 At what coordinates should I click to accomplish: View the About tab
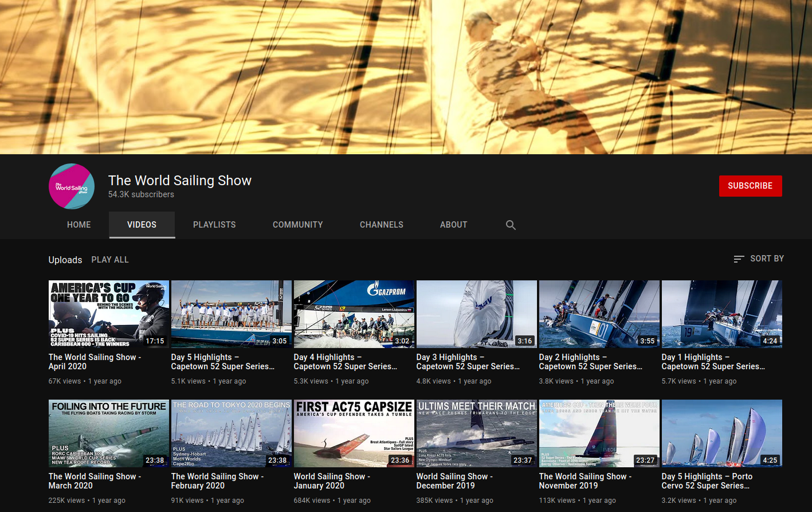click(454, 225)
